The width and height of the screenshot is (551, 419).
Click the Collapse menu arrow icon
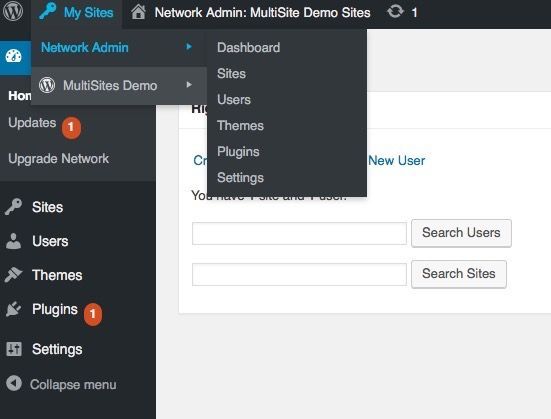[x=14, y=383]
